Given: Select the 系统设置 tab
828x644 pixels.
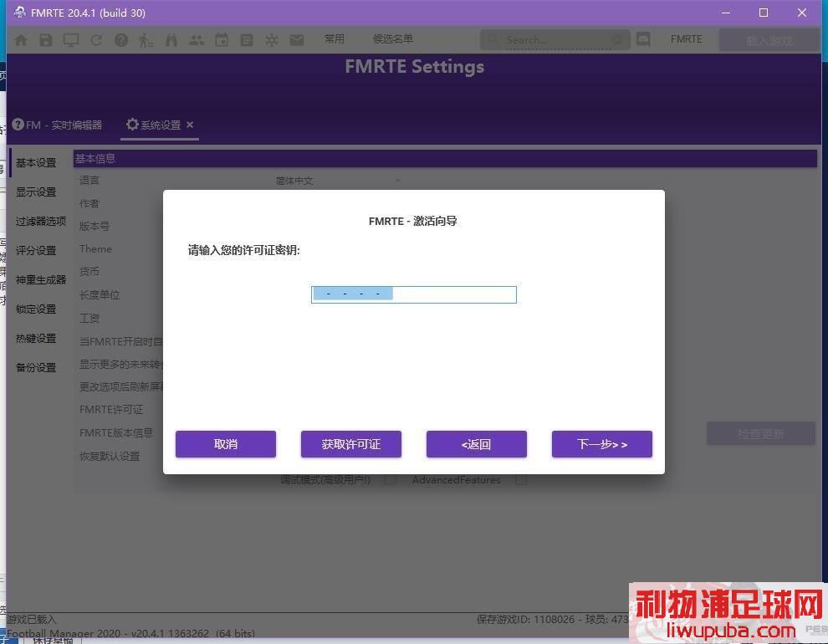Looking at the screenshot, I should pyautogui.click(x=161, y=125).
